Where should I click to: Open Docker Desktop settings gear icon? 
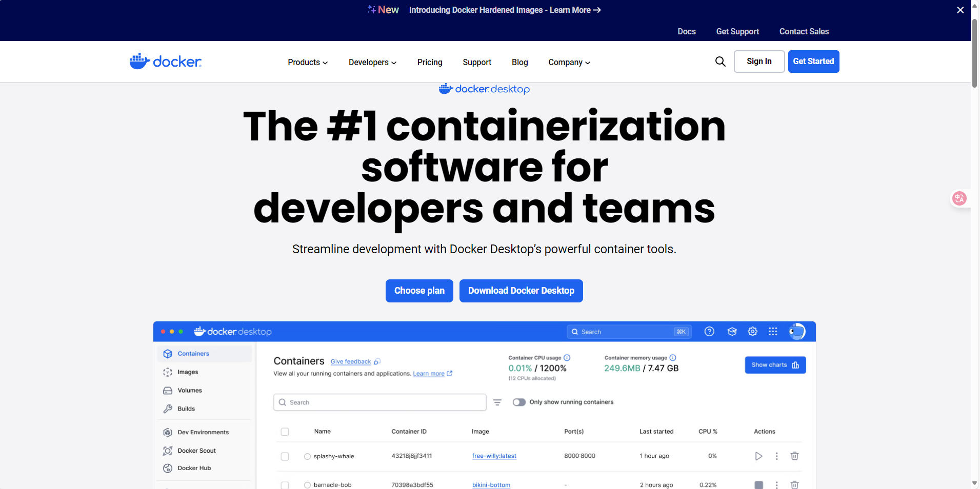[753, 332]
